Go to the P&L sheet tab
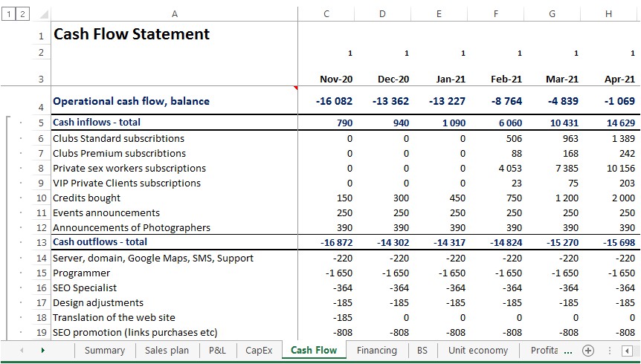Viewport: 641px width, 364px height. click(x=217, y=351)
